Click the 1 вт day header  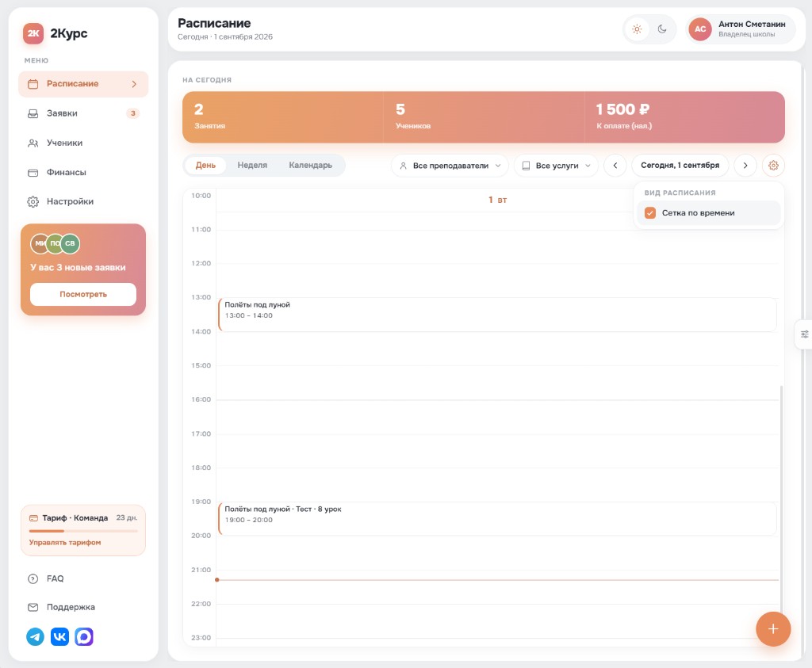click(x=497, y=200)
